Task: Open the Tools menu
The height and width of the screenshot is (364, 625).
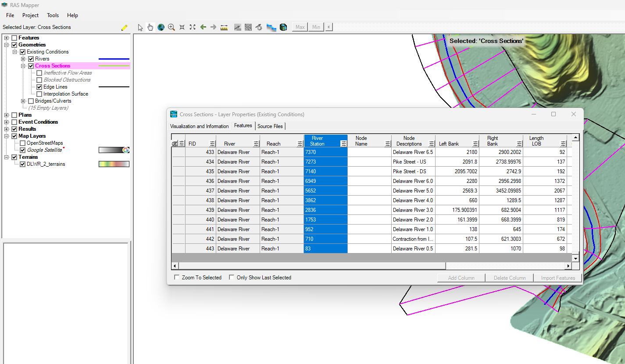Action: click(53, 15)
